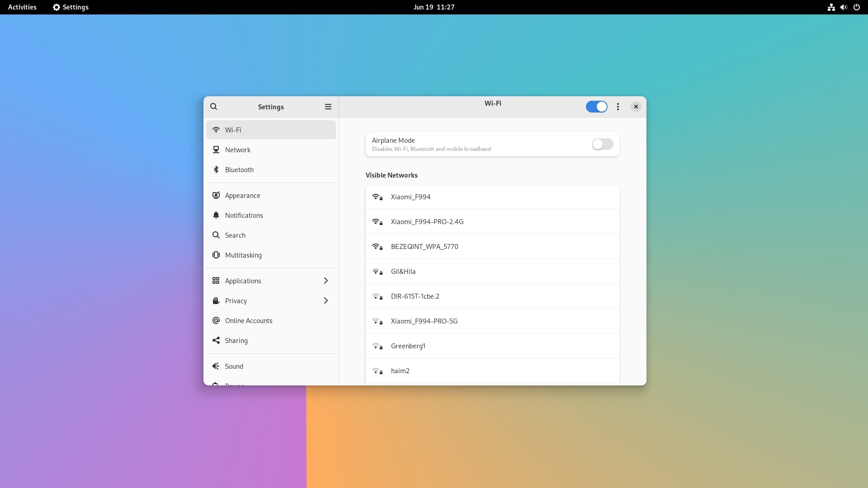
Task: Expand the Applications submenu chevron
Action: coord(325,281)
